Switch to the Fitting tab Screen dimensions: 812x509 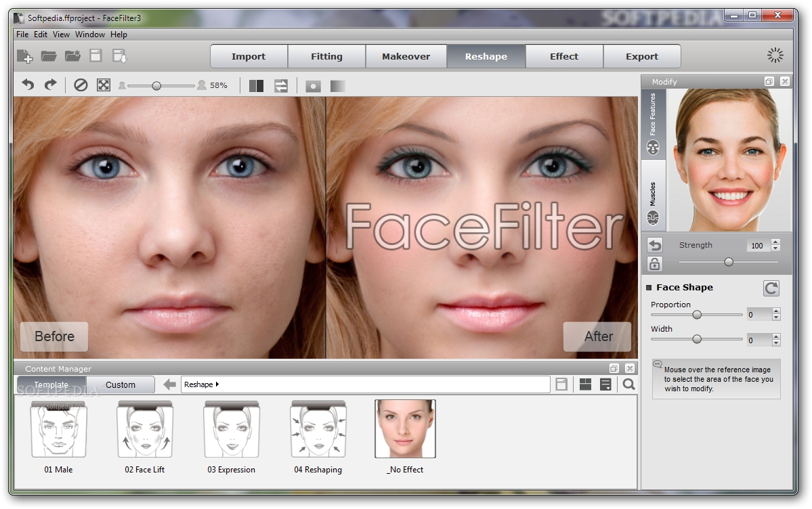327,56
